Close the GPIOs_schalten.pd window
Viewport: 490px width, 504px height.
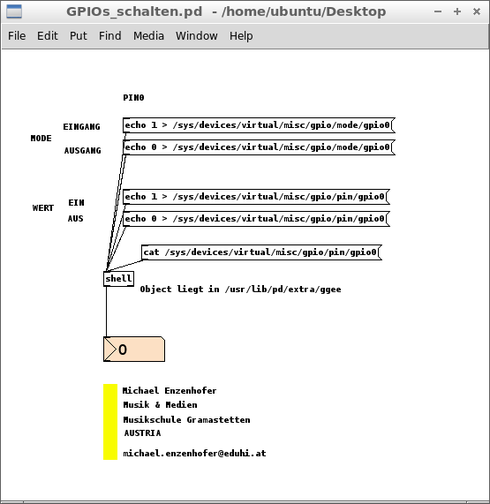coord(477,12)
